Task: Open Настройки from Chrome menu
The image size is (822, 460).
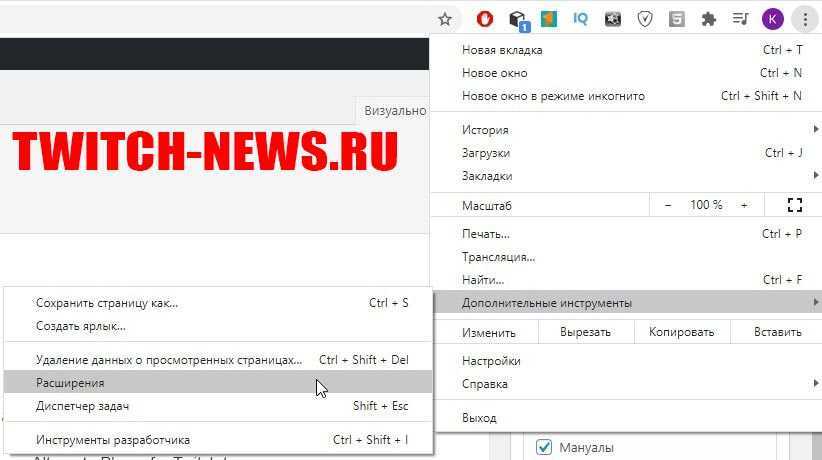Action: click(491, 361)
